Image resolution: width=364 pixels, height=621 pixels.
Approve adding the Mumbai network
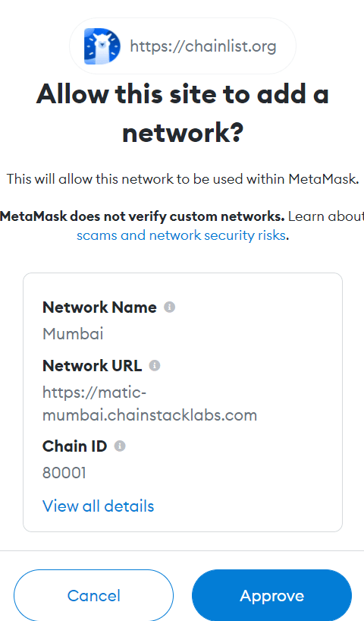[271, 595]
